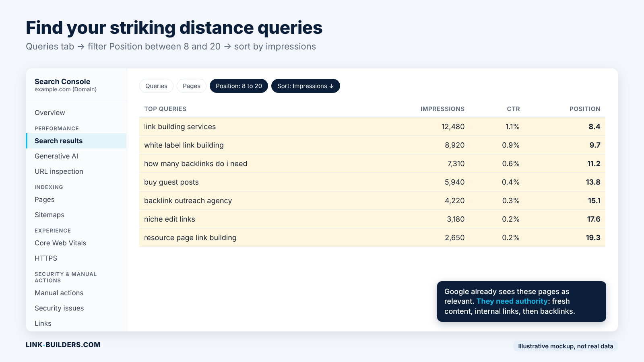The height and width of the screenshot is (362, 644).
Task: Open Pages under Indexing in sidebar
Action: (45, 200)
